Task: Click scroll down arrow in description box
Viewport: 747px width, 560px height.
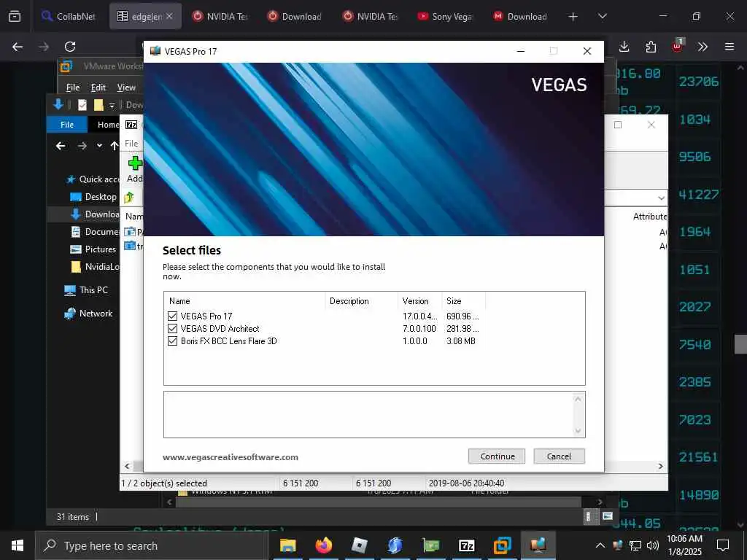Action: pyautogui.click(x=578, y=430)
